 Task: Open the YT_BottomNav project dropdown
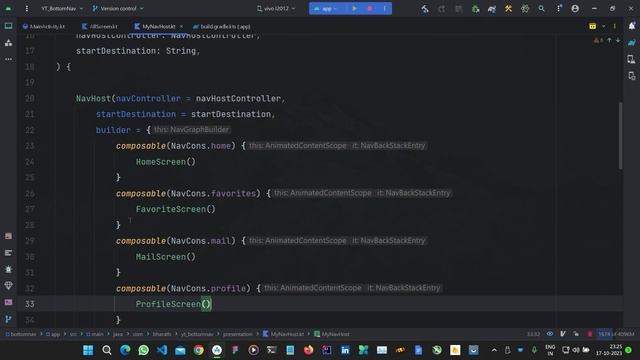click(62, 8)
